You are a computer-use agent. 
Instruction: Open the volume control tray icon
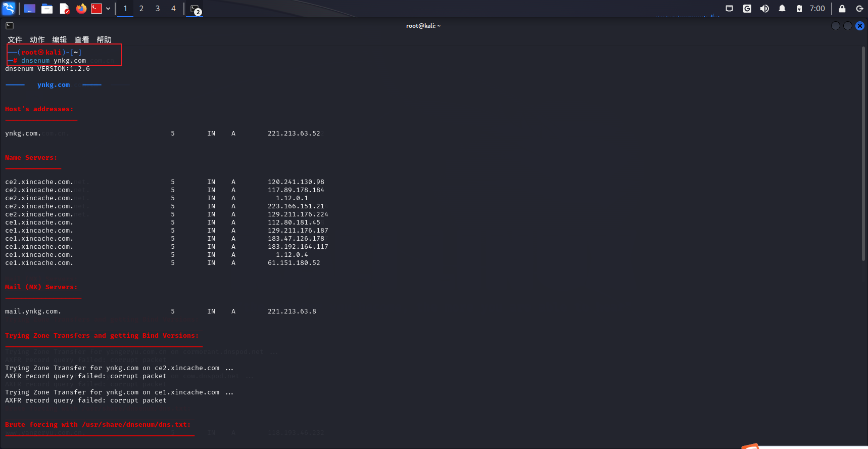coord(764,9)
